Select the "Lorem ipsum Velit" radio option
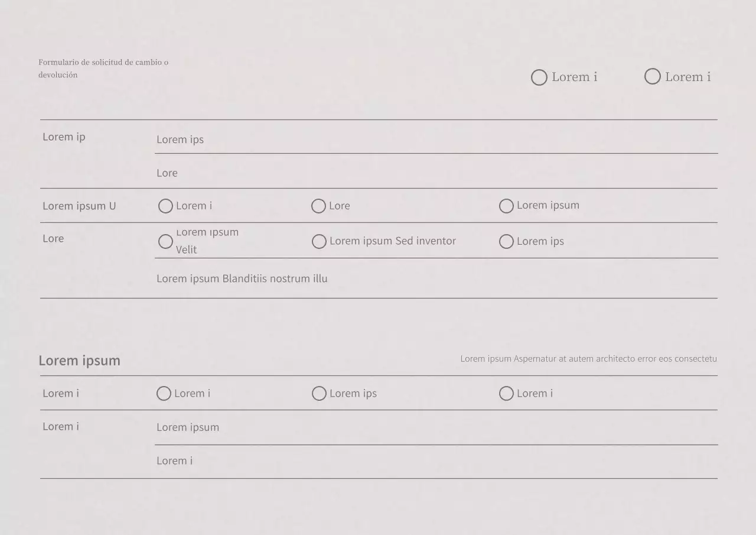This screenshot has width=756, height=535. 166,241
